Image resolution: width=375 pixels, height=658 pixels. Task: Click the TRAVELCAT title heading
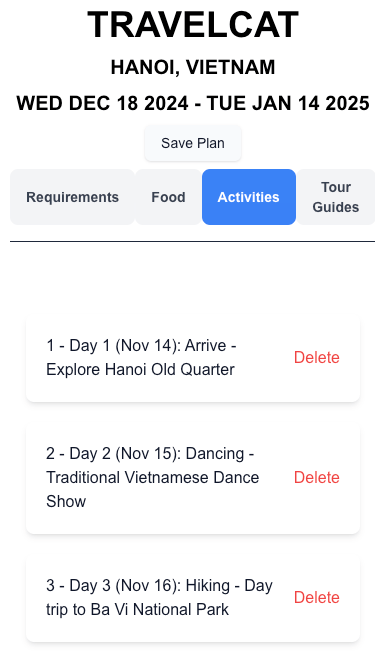pyautogui.click(x=193, y=25)
